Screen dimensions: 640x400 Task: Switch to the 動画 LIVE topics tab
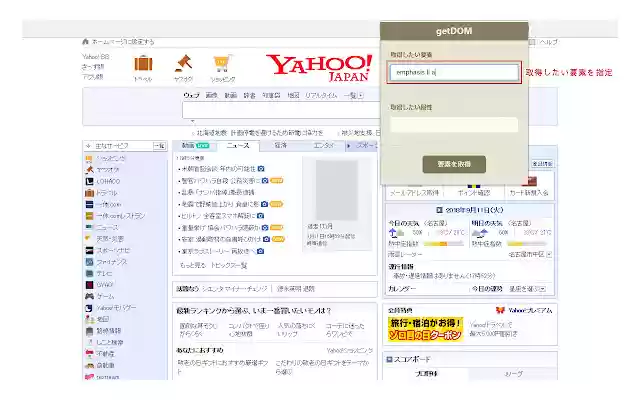(195, 146)
